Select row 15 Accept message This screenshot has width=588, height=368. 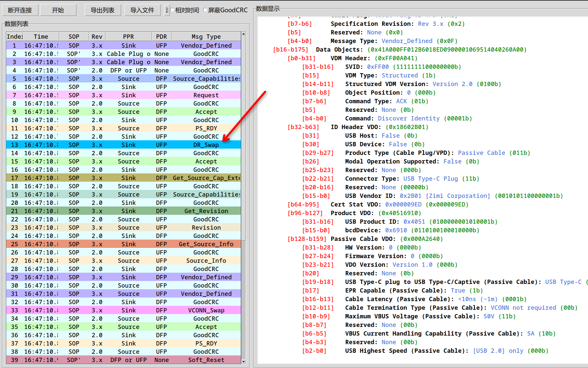pos(123,161)
